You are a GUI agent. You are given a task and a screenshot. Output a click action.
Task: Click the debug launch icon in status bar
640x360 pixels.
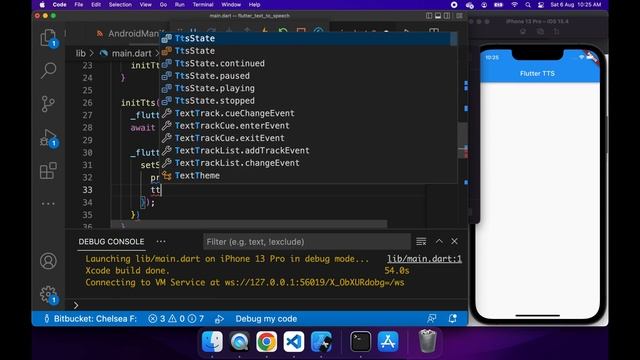click(x=219, y=319)
